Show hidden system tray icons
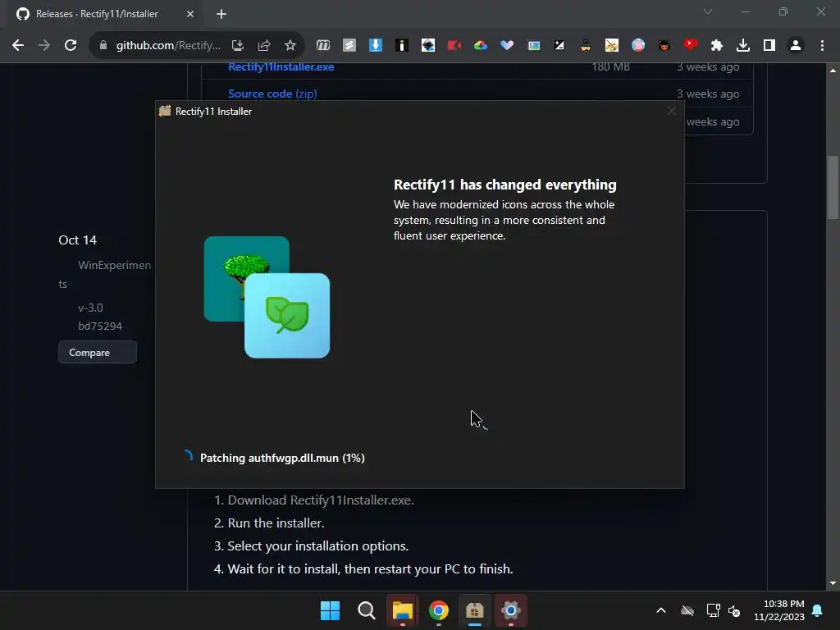 (x=661, y=610)
